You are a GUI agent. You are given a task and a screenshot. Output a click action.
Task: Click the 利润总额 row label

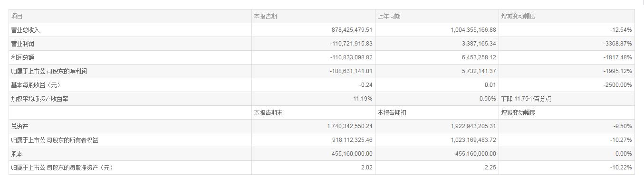23,57
